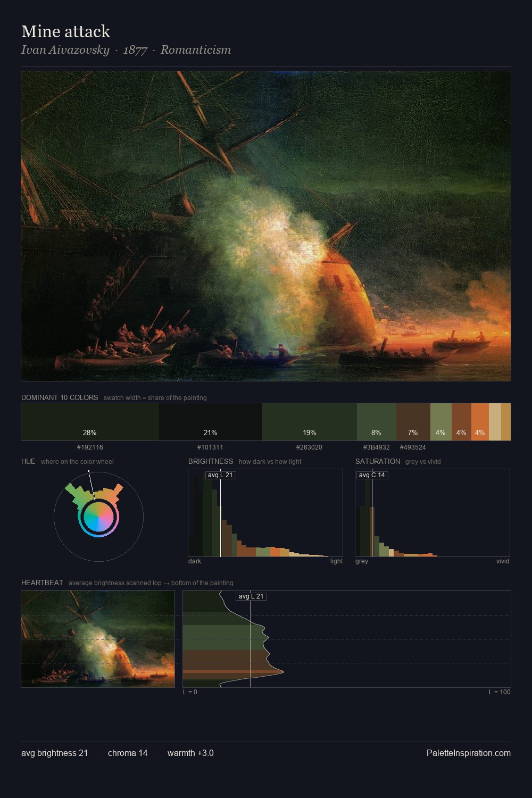Click the SATURATION section heading
532x798 pixels.
point(378,461)
